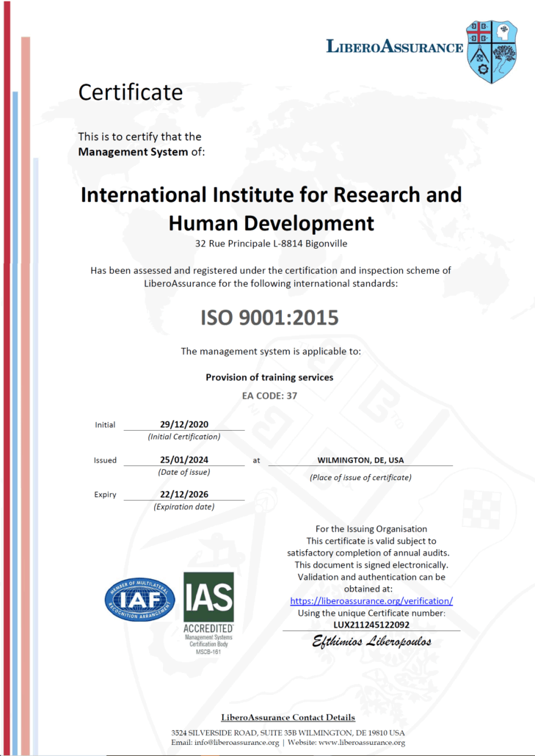Screen dimensions: 535x756
Task: Click the 'Management System' bold text
Action: click(133, 152)
